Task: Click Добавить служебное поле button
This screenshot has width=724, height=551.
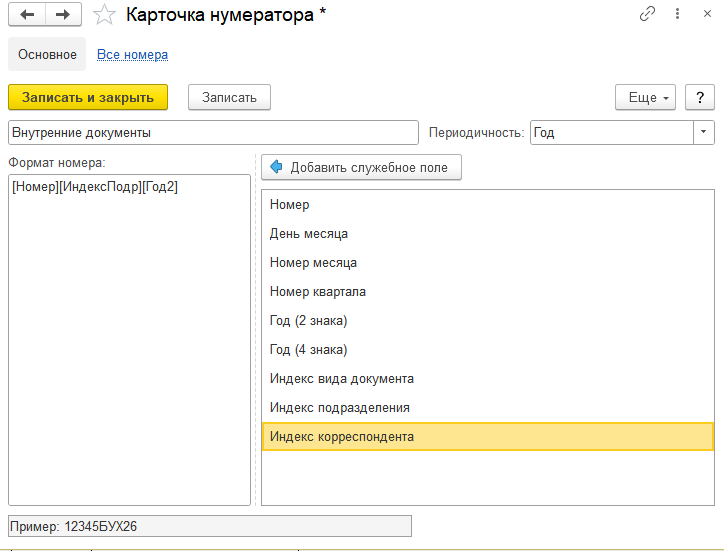Action: (361, 167)
